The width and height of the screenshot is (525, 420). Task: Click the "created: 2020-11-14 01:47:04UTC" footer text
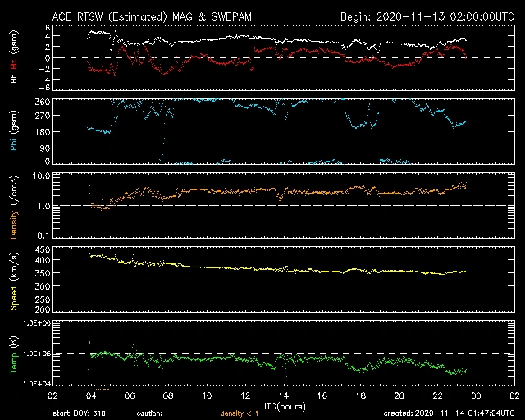click(449, 413)
